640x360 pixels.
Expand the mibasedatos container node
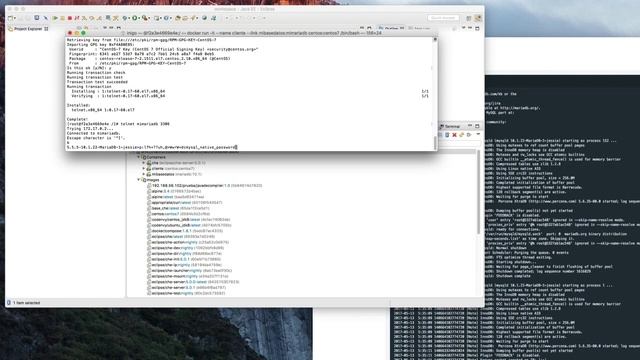tap(144, 174)
